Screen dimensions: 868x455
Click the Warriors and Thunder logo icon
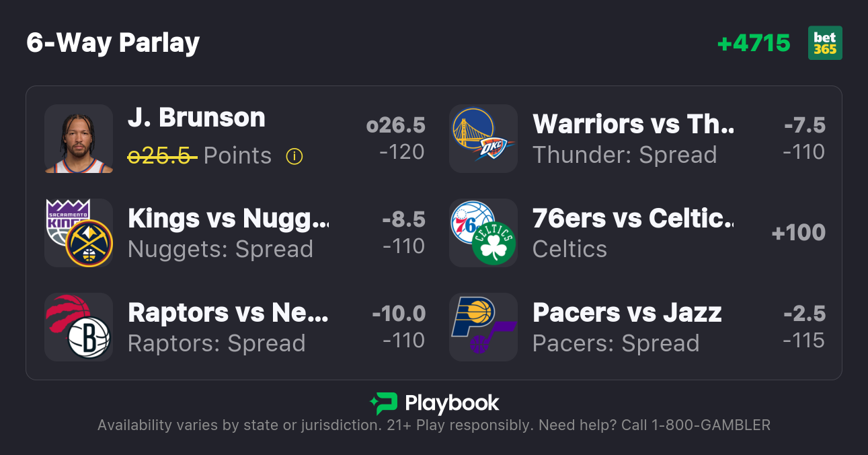[x=483, y=139]
